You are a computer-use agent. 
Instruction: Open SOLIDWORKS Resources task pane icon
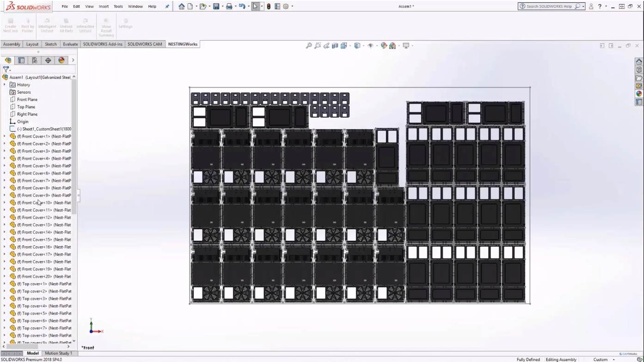pos(639,62)
